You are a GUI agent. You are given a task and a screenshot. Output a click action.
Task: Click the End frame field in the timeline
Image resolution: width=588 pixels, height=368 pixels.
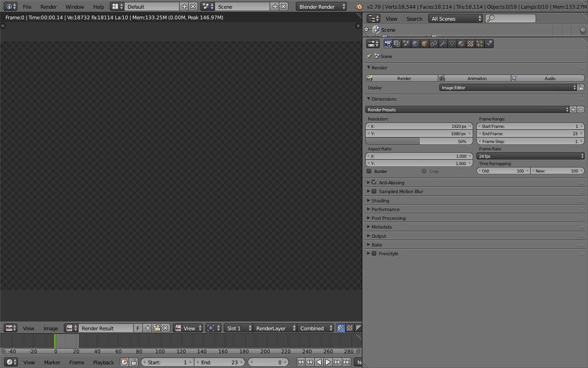(220, 362)
